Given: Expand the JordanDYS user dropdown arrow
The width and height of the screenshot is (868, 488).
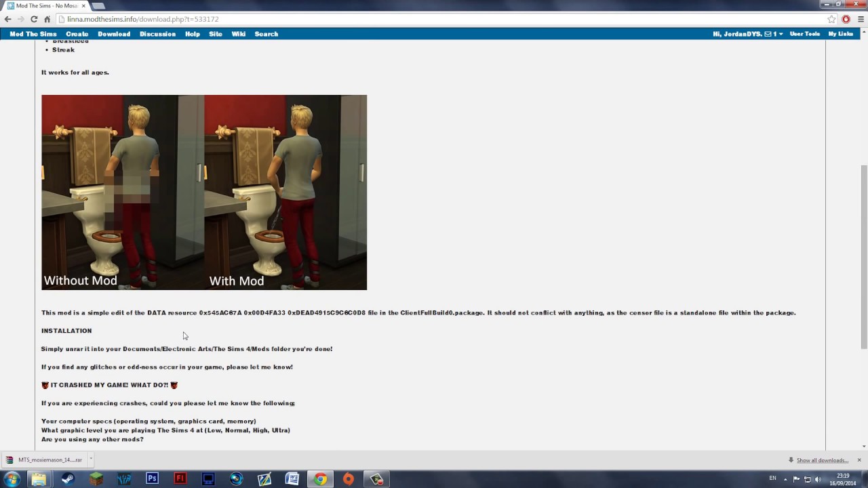Looking at the screenshot, I should [781, 34].
